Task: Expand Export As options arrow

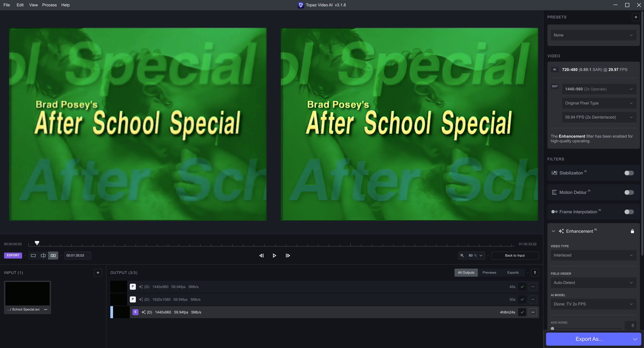Action: pos(635,339)
